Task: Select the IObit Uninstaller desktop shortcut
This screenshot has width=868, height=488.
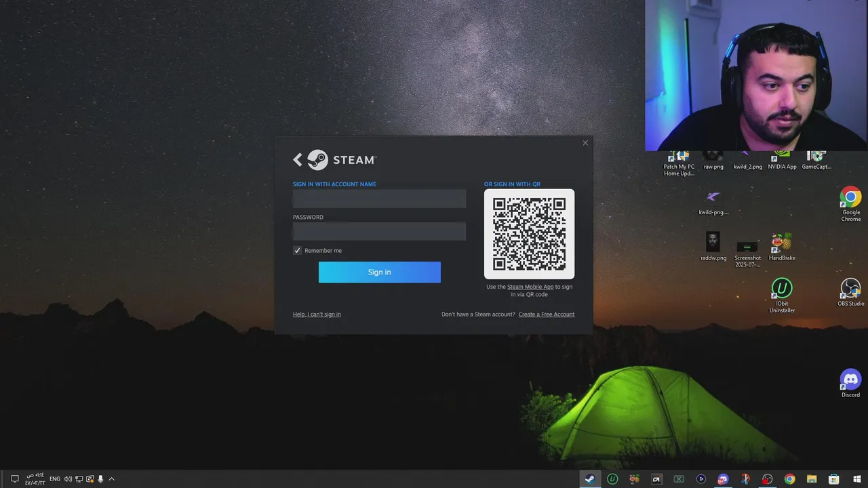Action: pyautogui.click(x=782, y=296)
